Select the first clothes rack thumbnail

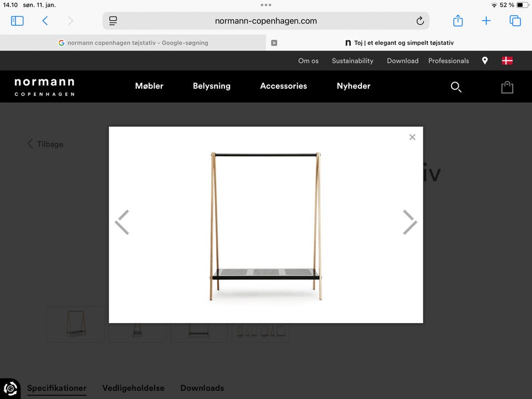click(75, 325)
